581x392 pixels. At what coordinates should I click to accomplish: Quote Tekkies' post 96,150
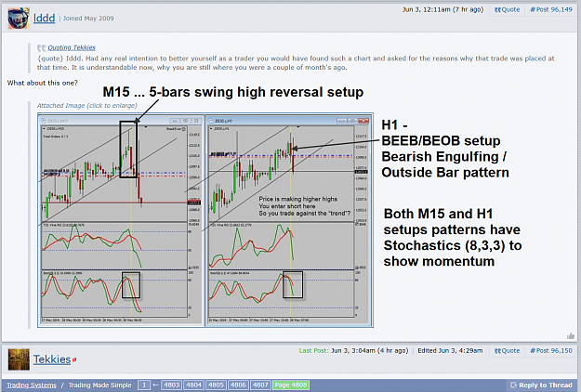tap(507, 350)
